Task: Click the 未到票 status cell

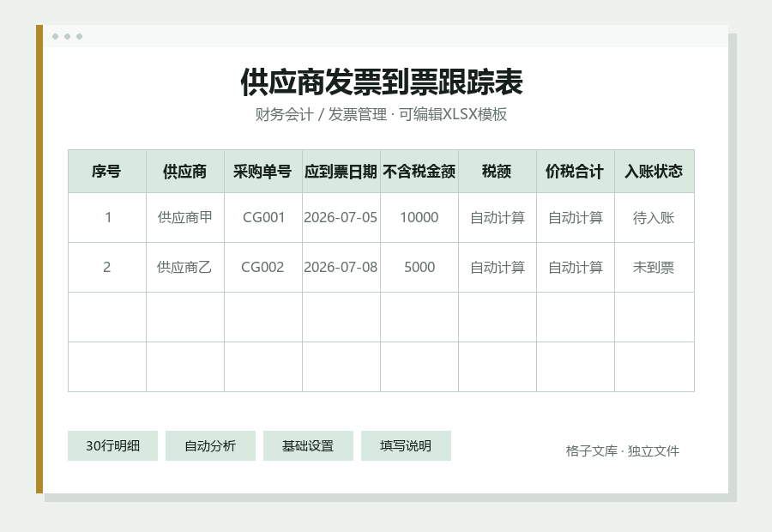Action: click(x=654, y=268)
